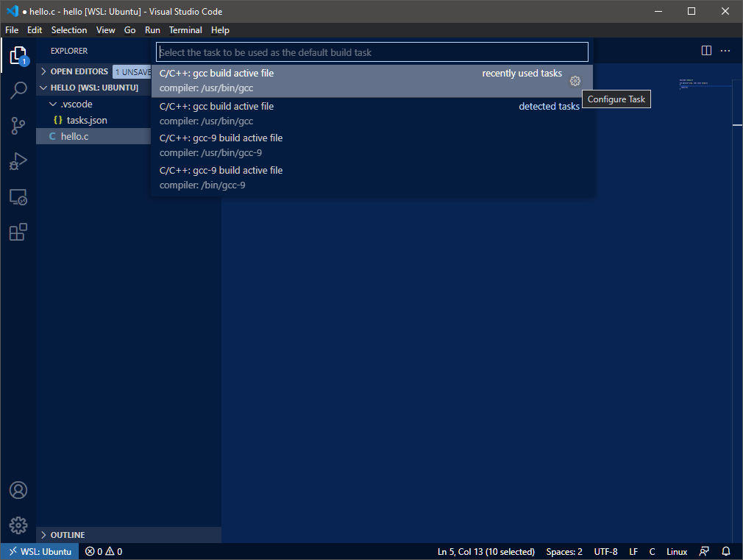Screen dimensions: 743x560
Task: Open the Accounts icon in activity bar
Action: pyautogui.click(x=18, y=490)
